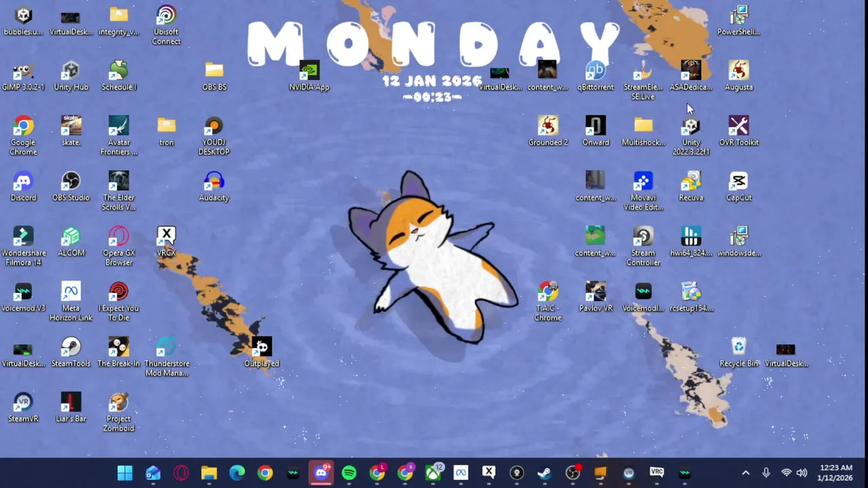Open The Elder Scrolls V shortcut
Screen dimensions: 868x488
pyautogui.click(x=119, y=191)
